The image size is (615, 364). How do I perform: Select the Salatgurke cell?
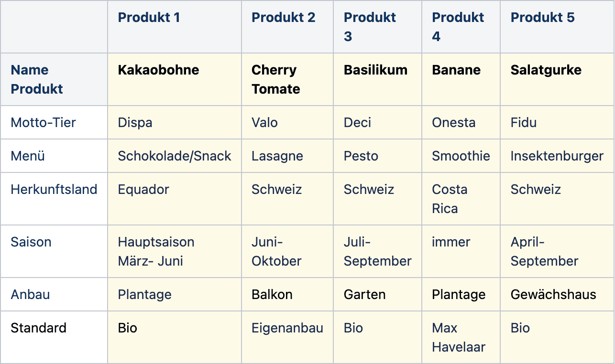pyautogui.click(x=557, y=79)
